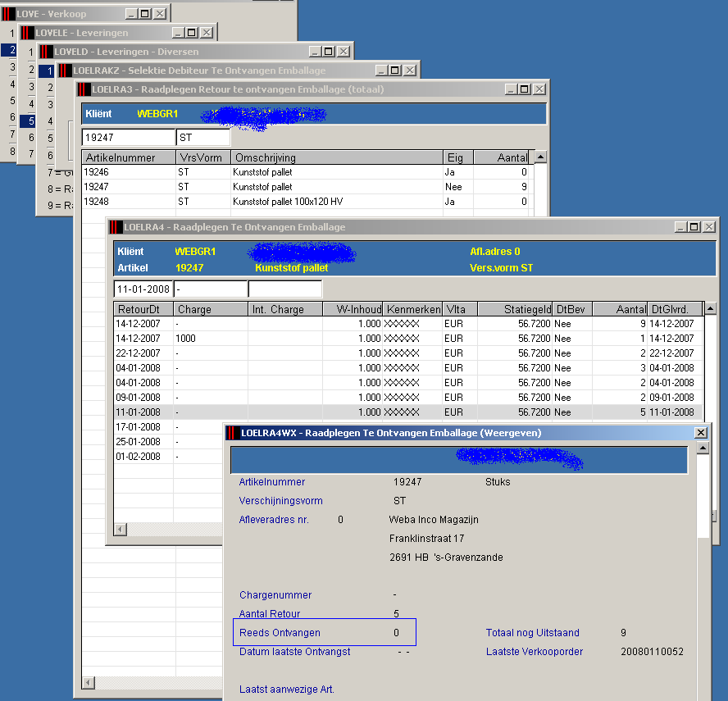
Task: Click the W-Inhoud column header
Action: click(353, 309)
